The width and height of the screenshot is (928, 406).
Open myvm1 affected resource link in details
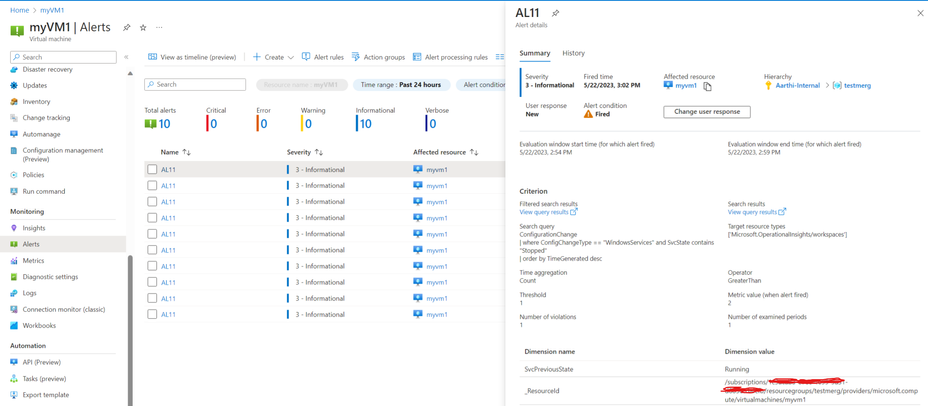coord(685,86)
